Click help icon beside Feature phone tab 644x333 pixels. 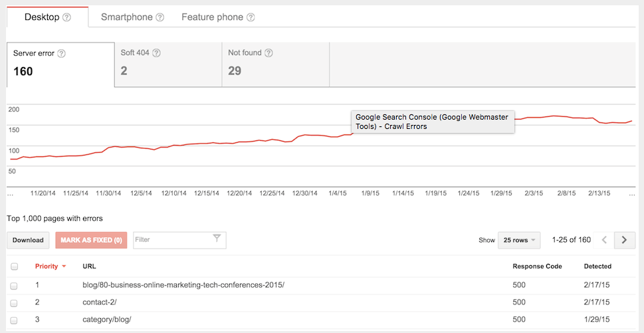(251, 17)
